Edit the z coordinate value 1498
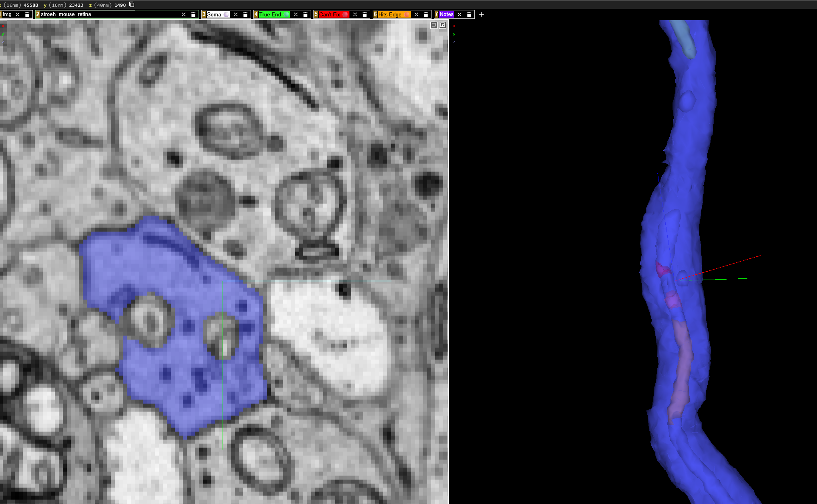 (120, 5)
